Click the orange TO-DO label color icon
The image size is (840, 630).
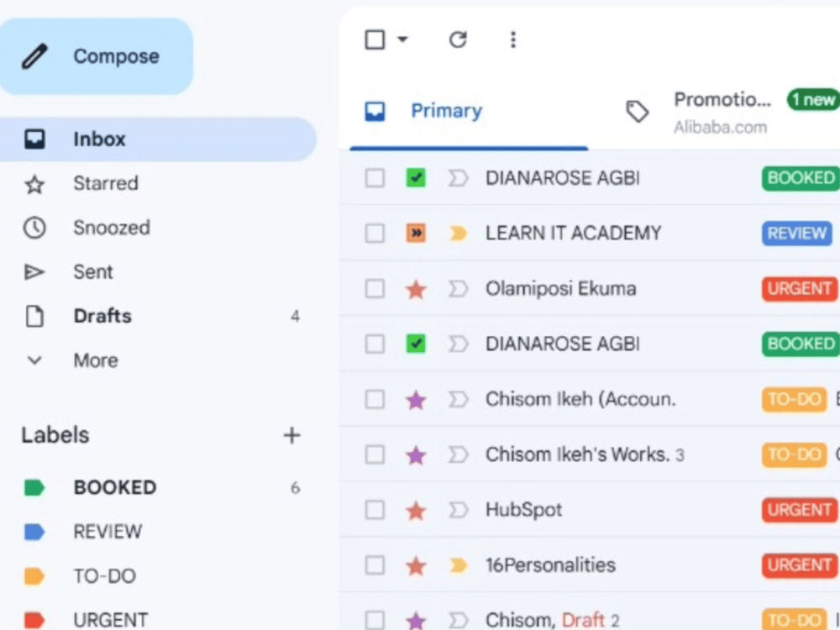click(34, 576)
